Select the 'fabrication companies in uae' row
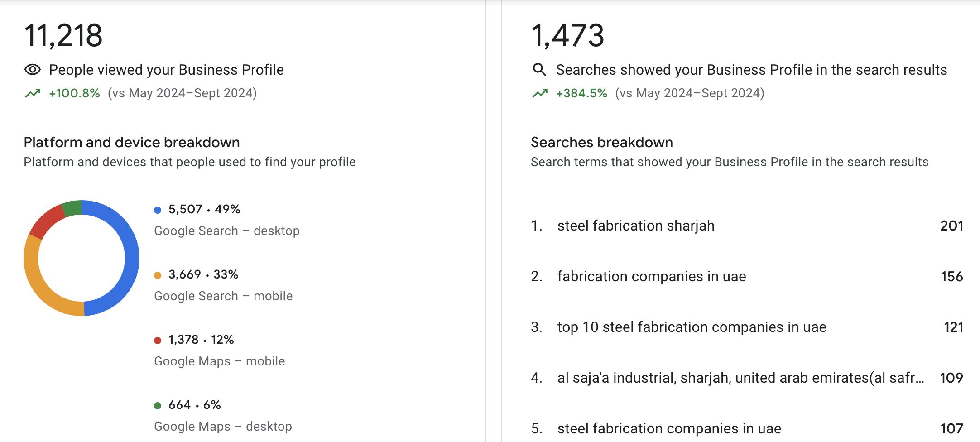Viewport: 980px width, 442px height. click(651, 276)
